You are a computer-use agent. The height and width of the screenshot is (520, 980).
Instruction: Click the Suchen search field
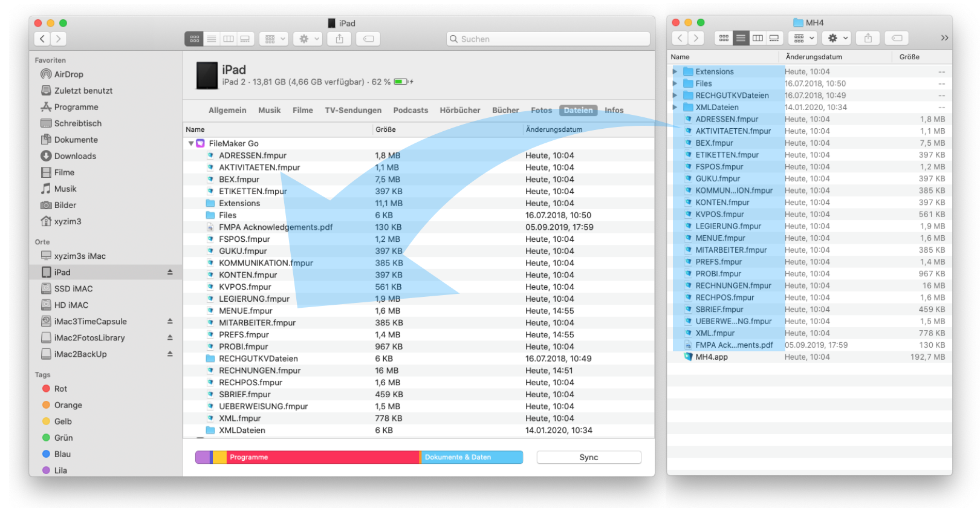click(548, 39)
